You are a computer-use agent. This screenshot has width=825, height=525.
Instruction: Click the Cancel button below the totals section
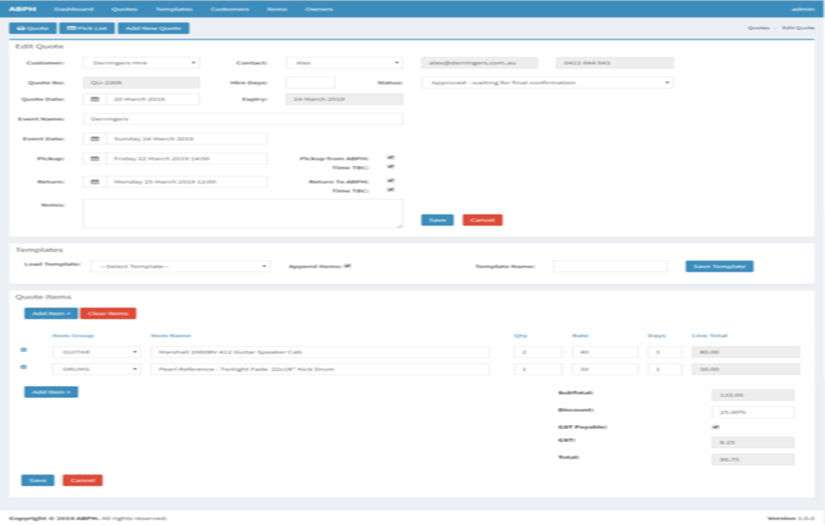(x=83, y=480)
